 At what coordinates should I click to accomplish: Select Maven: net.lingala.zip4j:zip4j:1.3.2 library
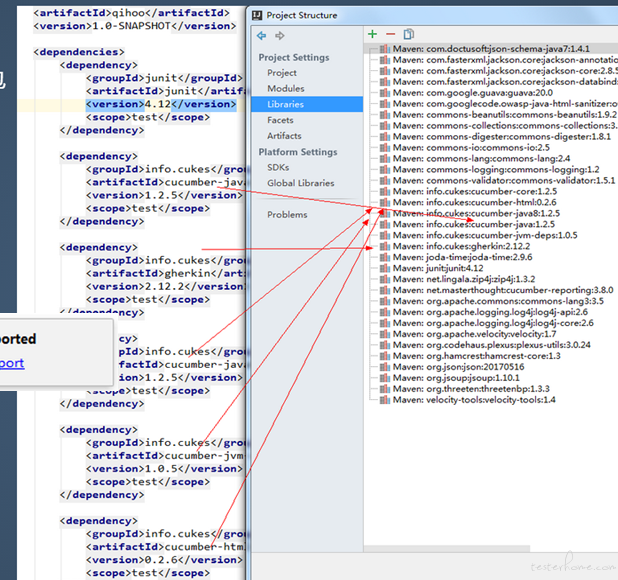pyautogui.click(x=464, y=279)
